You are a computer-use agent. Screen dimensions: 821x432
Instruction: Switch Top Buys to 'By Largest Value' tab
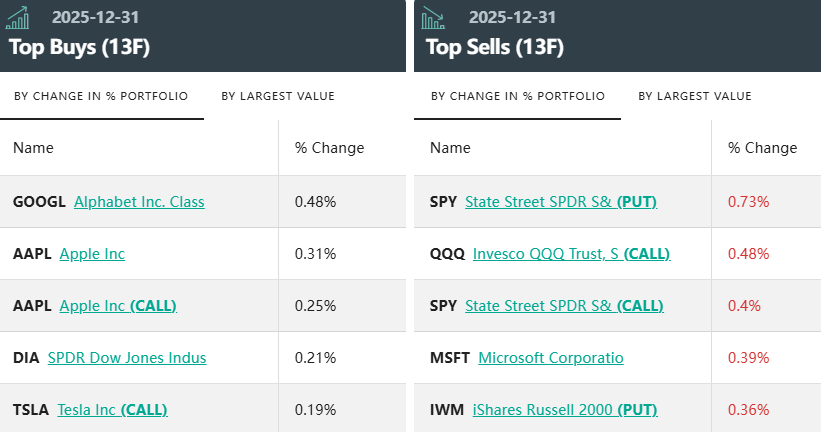click(278, 97)
